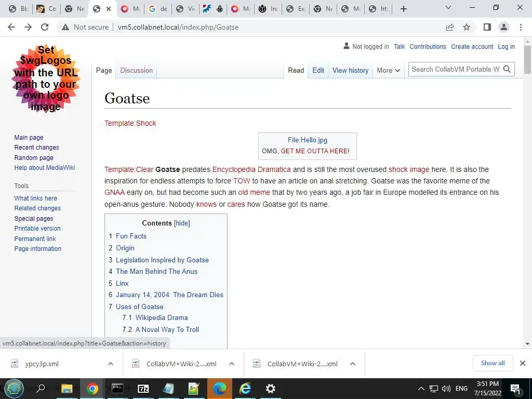532x399 pixels.
Task: Open the notification center
Action: [x=516, y=389]
